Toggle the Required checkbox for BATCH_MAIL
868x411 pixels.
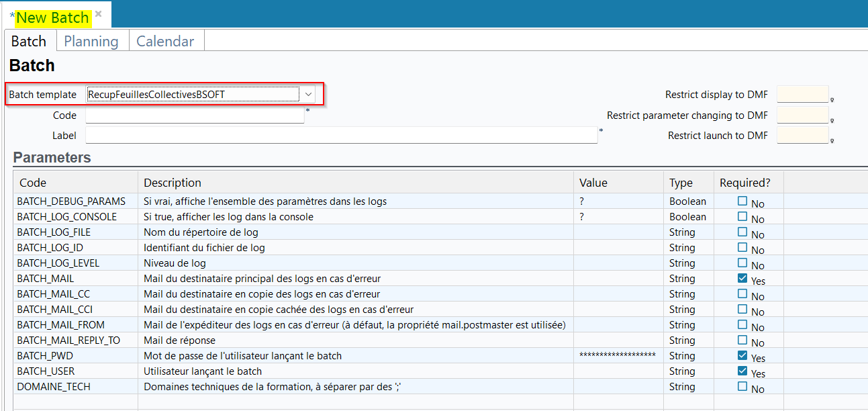pos(742,278)
